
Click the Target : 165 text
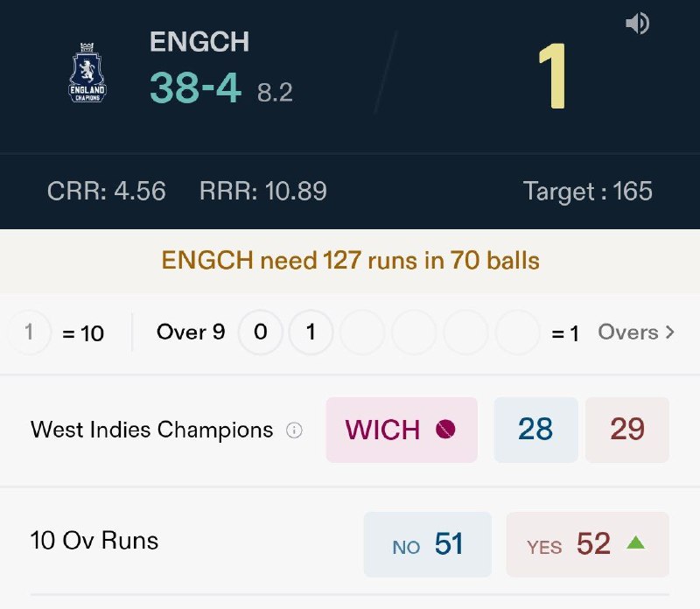click(587, 191)
